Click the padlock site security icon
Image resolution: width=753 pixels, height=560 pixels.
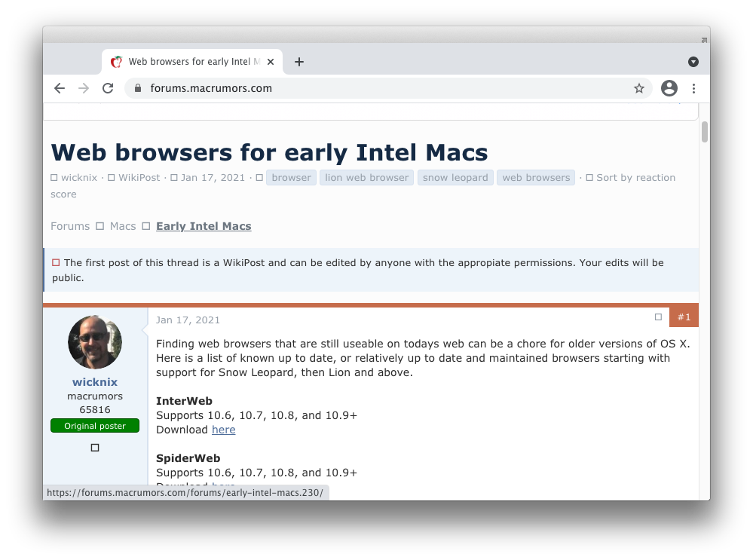click(138, 88)
